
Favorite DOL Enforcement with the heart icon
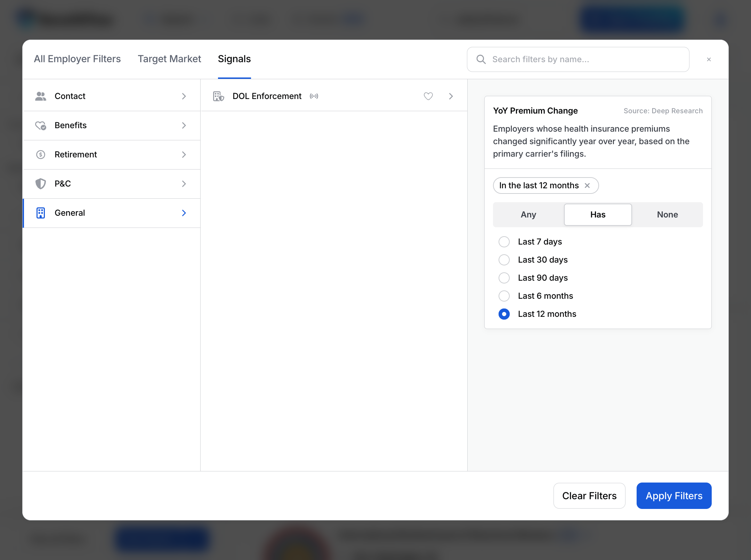pyautogui.click(x=428, y=96)
